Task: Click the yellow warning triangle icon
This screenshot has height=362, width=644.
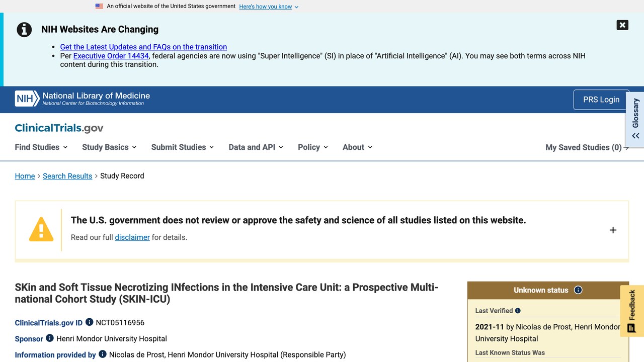Action: click(41, 230)
